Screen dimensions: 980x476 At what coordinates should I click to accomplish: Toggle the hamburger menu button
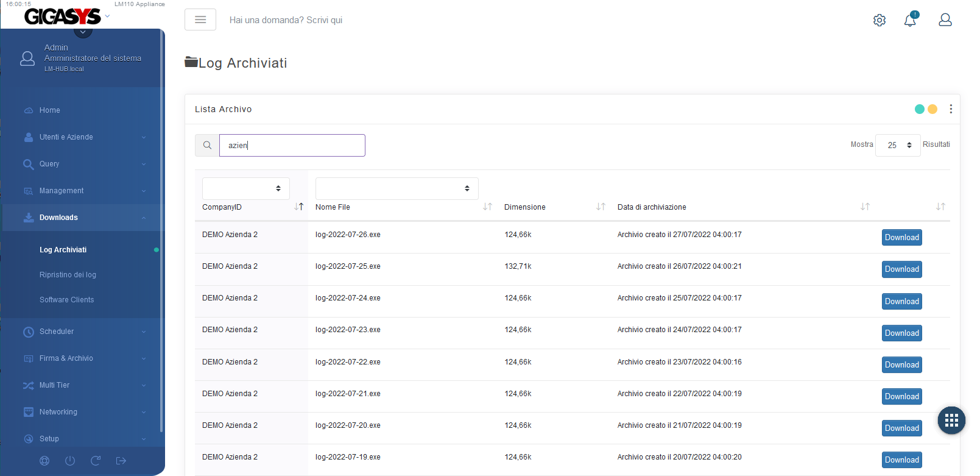(x=200, y=20)
